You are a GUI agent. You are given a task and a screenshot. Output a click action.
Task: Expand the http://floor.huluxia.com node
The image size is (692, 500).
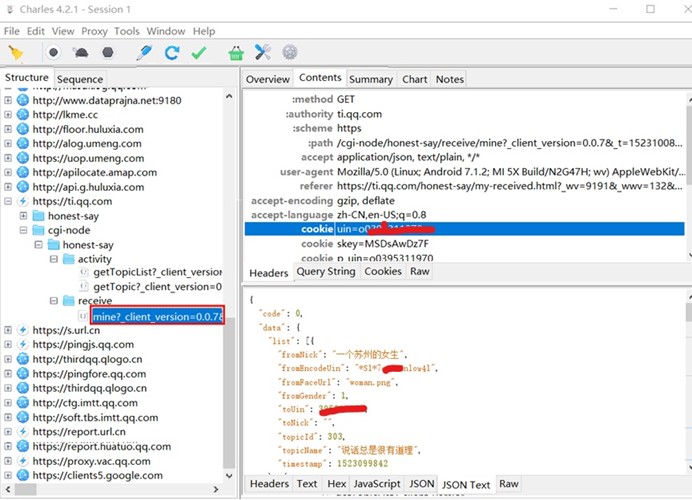click(x=8, y=129)
